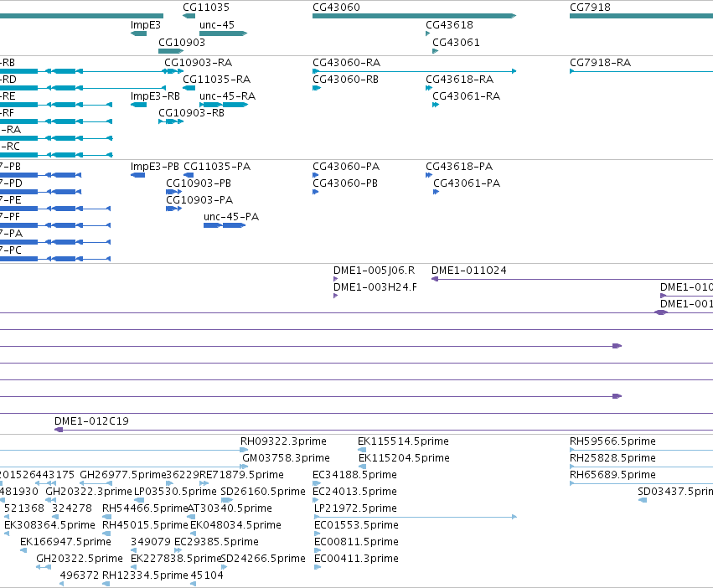Select the CG43060-RB transcript label
This screenshot has width=713, height=588.
click(345, 79)
